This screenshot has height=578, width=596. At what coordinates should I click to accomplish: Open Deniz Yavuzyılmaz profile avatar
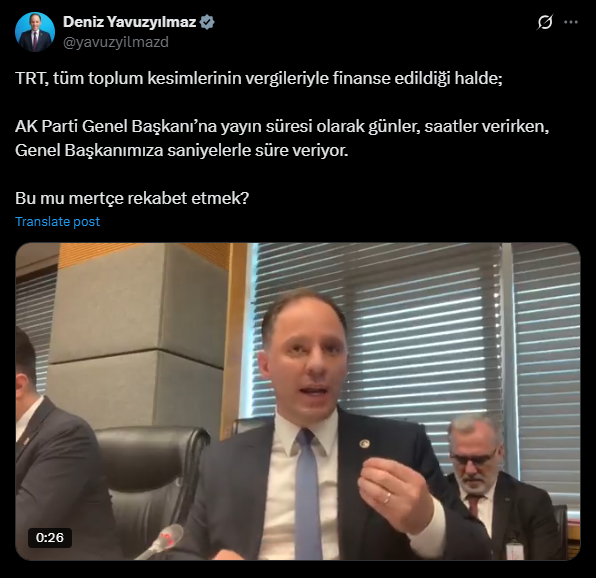[35, 32]
